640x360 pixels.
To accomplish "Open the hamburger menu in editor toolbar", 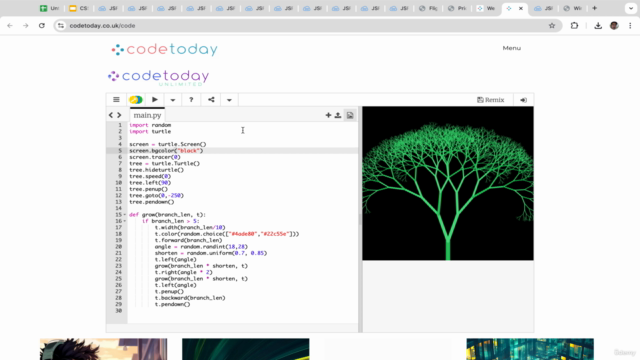I will click(x=116, y=100).
